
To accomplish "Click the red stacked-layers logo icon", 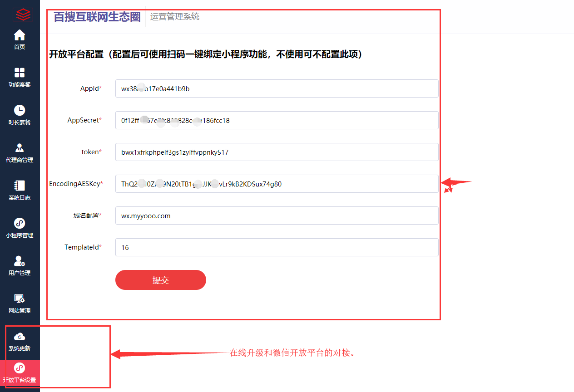I will [23, 15].
